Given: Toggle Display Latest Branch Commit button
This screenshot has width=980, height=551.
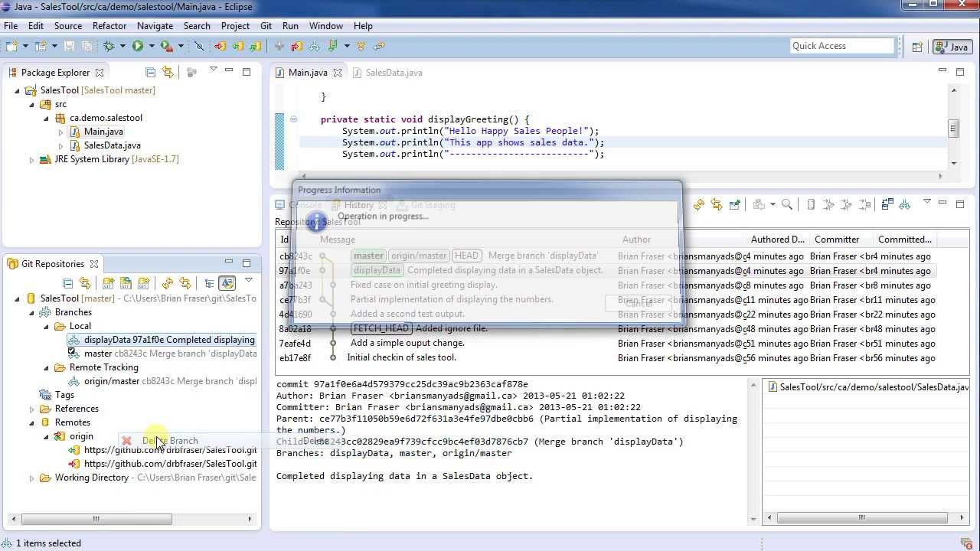Looking at the screenshot, I should tap(227, 283).
